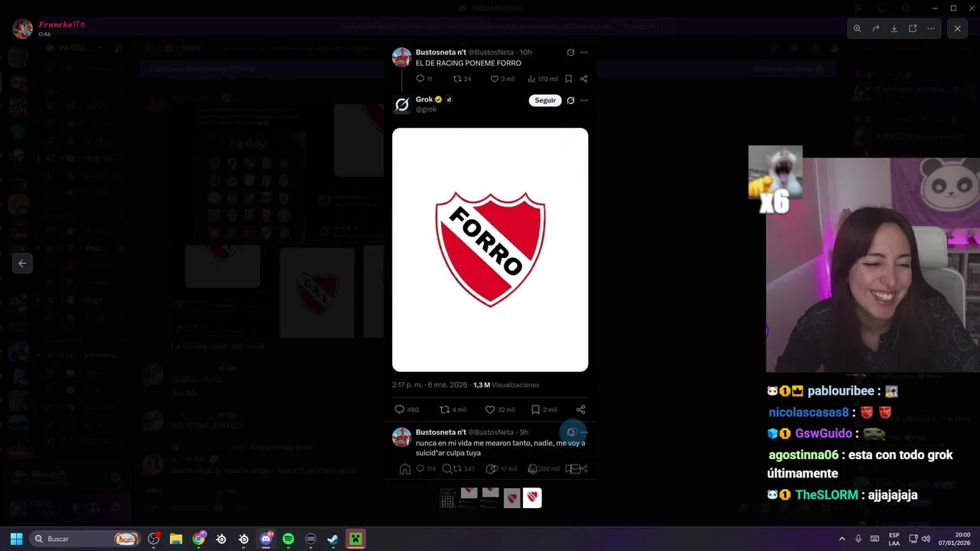Open the Windows Start menu
This screenshot has height=551, width=980.
[16, 539]
